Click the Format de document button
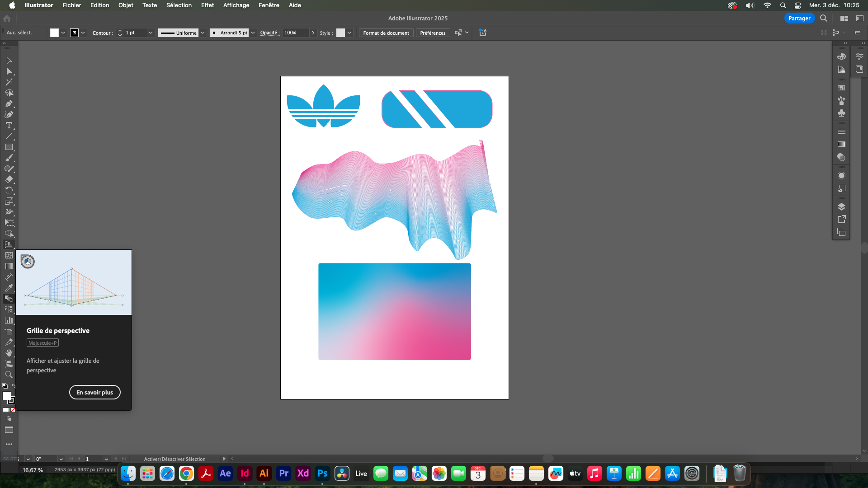The width and height of the screenshot is (868, 488). click(386, 33)
